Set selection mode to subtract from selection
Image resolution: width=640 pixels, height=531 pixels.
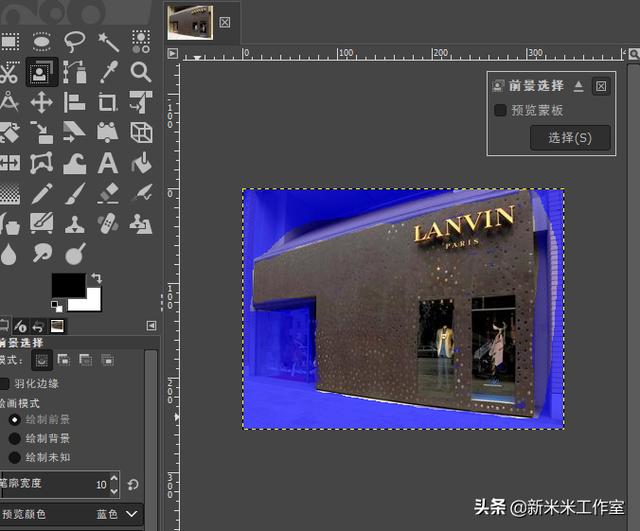(x=85, y=360)
